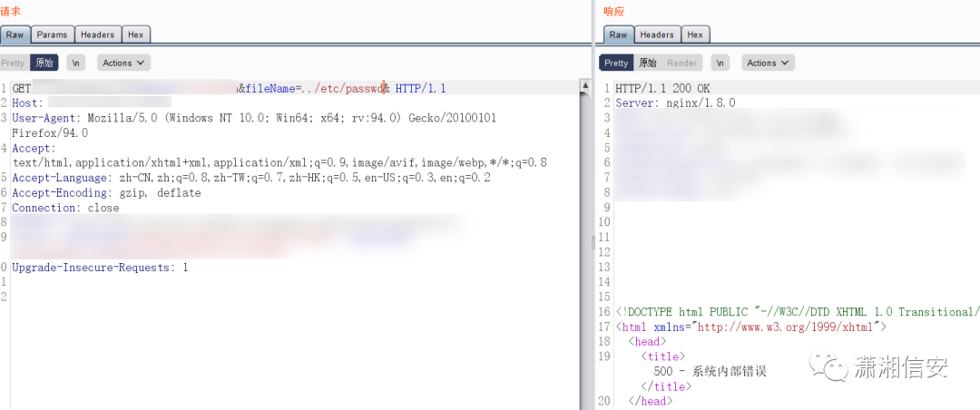
Task: Click the Host header line
Action: coord(92,103)
